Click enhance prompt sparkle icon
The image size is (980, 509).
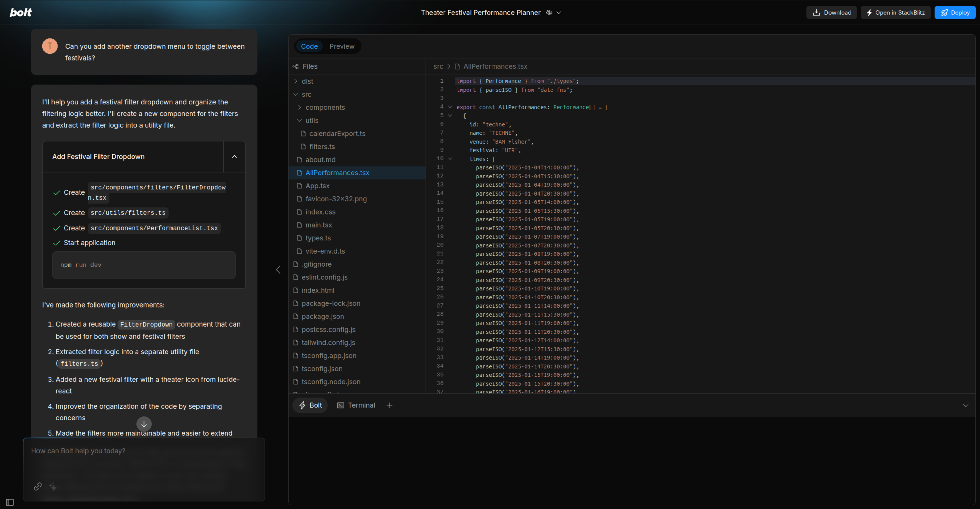(53, 487)
